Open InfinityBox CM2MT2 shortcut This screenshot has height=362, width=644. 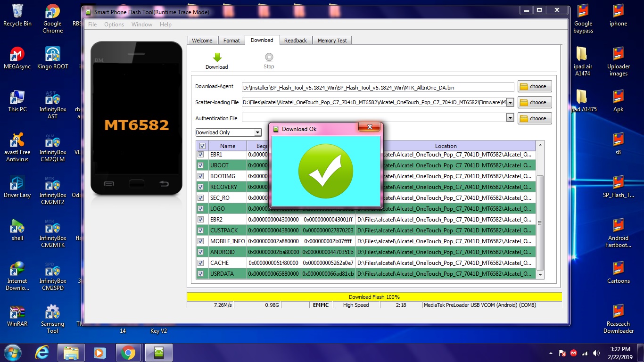click(x=52, y=190)
